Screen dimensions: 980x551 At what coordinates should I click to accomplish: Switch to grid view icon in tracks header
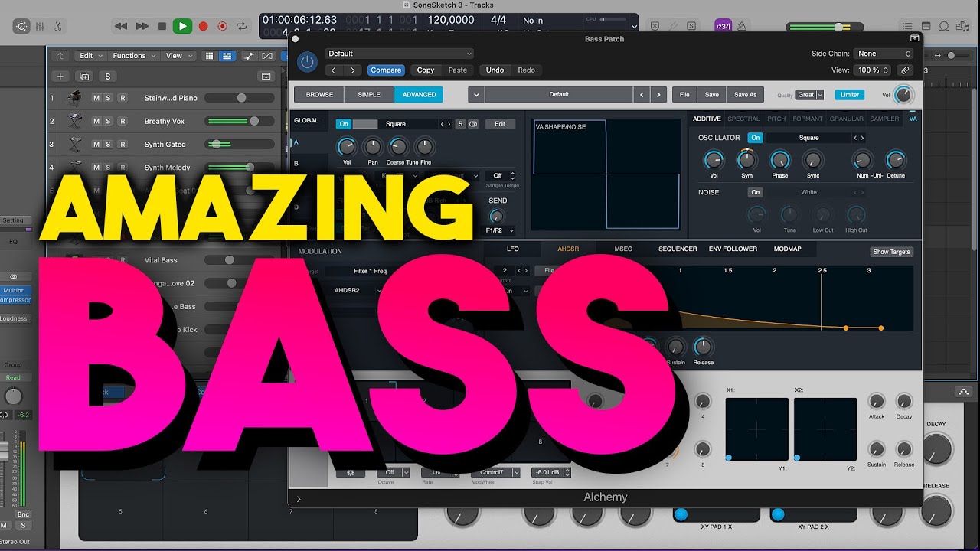[x=210, y=56]
